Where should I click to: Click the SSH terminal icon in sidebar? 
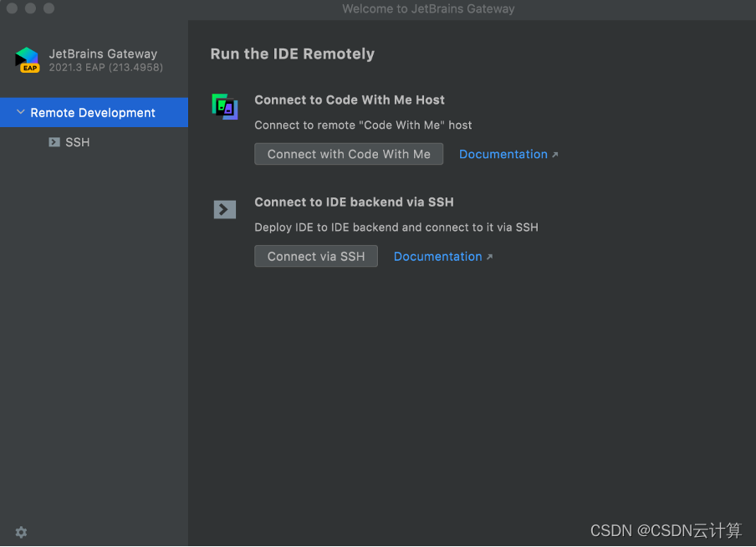(x=54, y=142)
